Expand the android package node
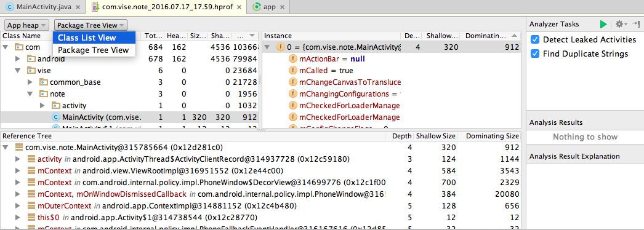This screenshot has width=644, height=230. (x=18, y=59)
